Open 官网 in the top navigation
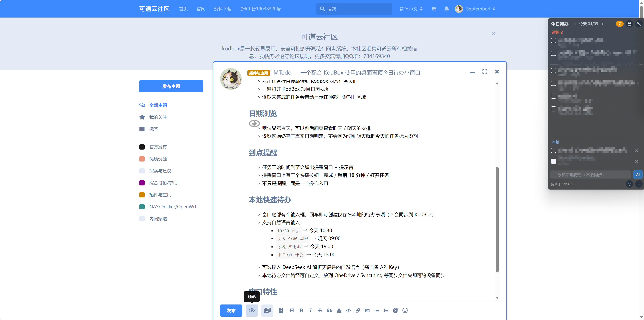This screenshot has width=644, height=320. click(201, 9)
